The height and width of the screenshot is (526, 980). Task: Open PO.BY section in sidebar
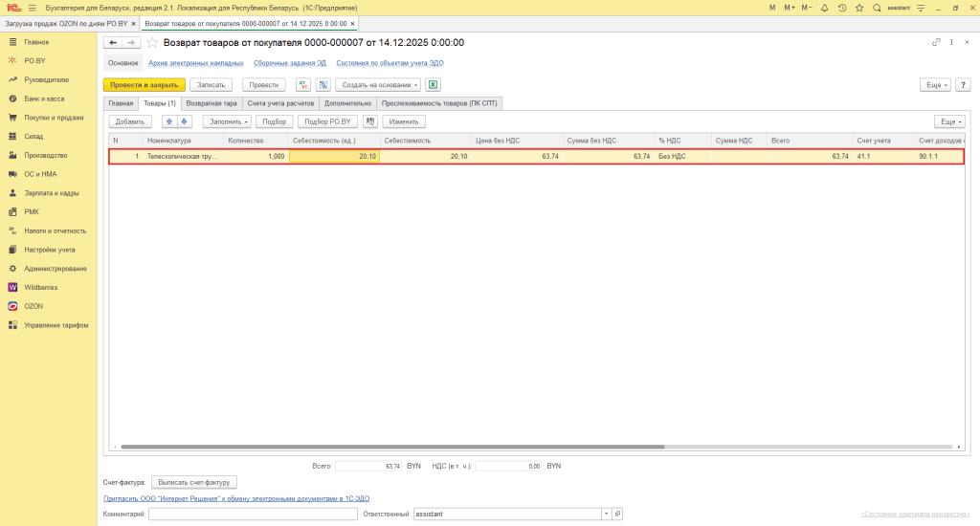click(x=35, y=60)
